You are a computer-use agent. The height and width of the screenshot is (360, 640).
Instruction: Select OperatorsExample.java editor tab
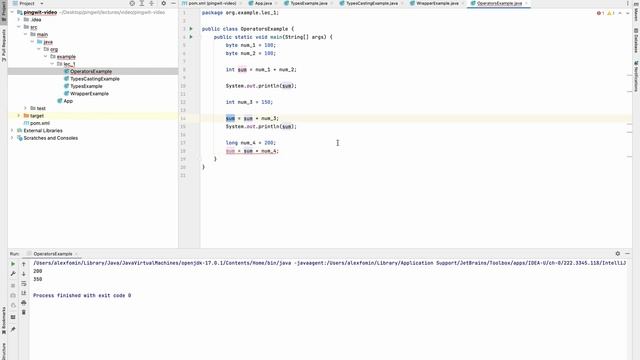pos(499,3)
